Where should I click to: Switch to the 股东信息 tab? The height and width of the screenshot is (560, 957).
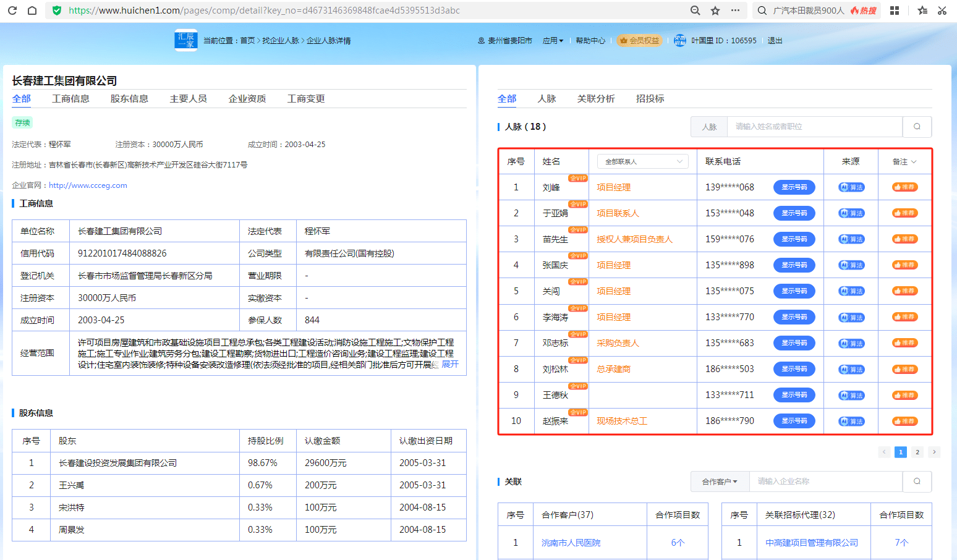point(129,99)
